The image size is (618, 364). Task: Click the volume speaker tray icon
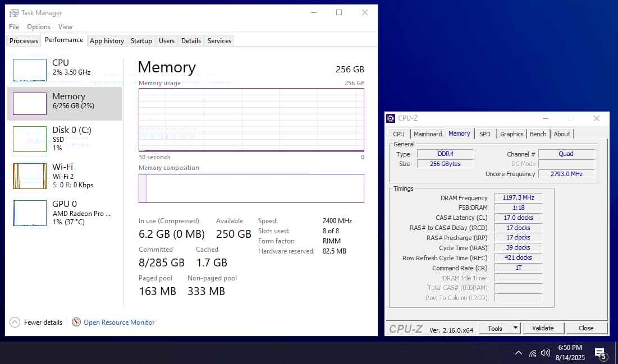coord(545,353)
